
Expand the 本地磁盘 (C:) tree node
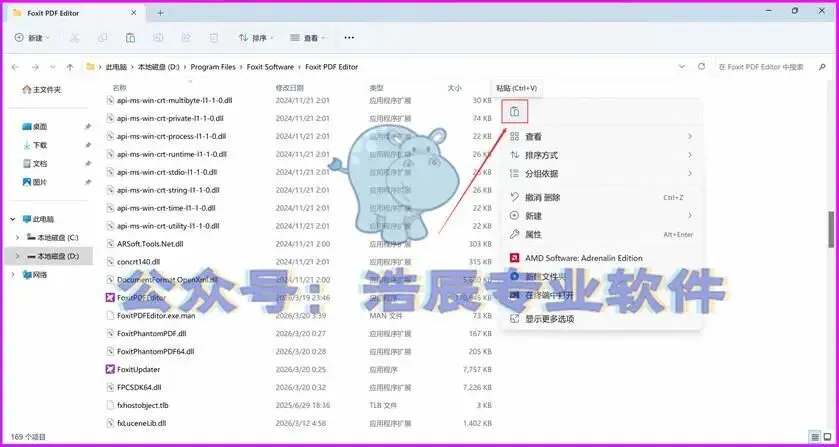(17, 238)
